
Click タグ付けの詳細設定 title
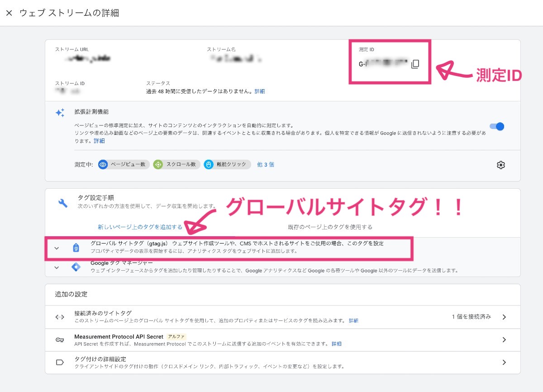pos(100,359)
